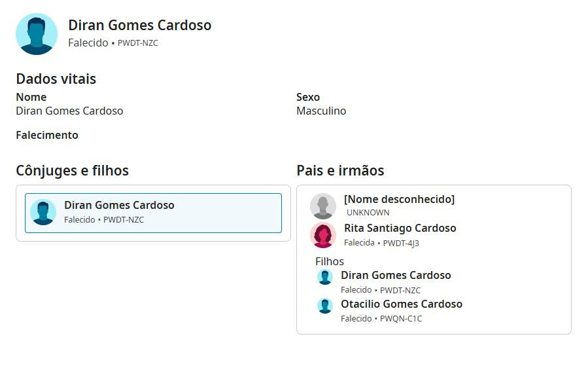This screenshot has width=588, height=366.
Task: Click Diran's small avatar under Filhos
Action: click(x=325, y=277)
